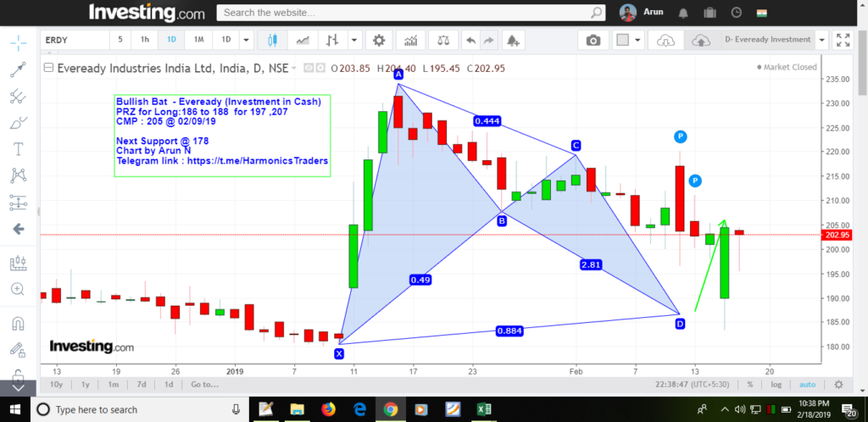
Task: Toggle auto scale
Action: [x=807, y=385]
